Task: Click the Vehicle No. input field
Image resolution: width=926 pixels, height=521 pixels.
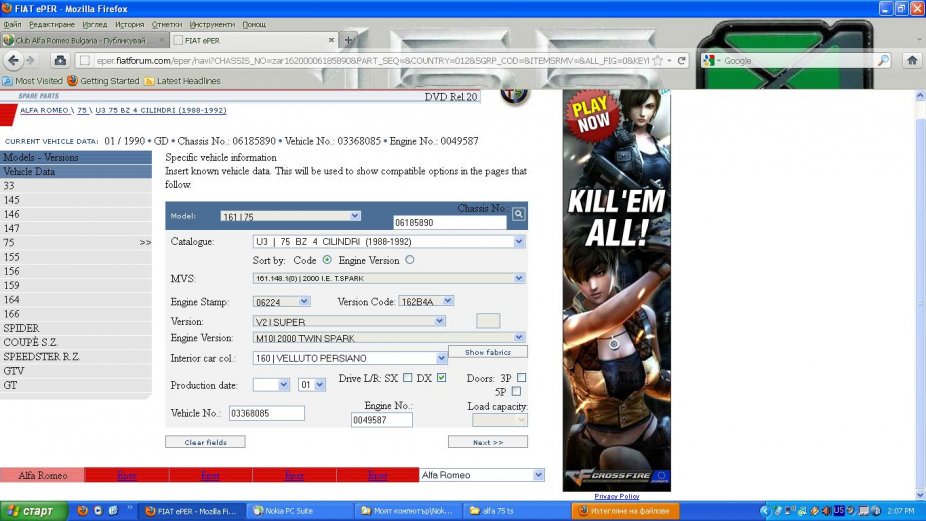Action: (x=266, y=413)
